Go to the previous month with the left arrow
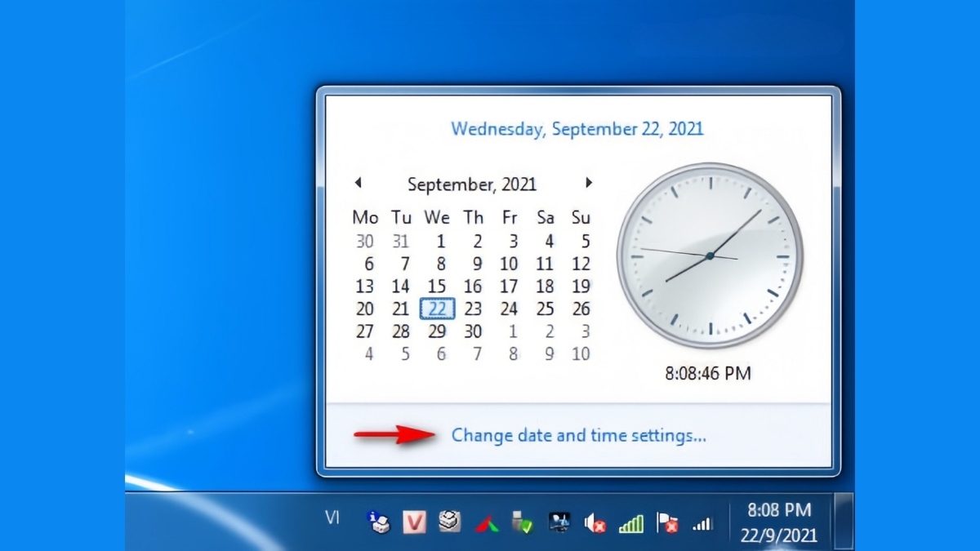 (359, 183)
